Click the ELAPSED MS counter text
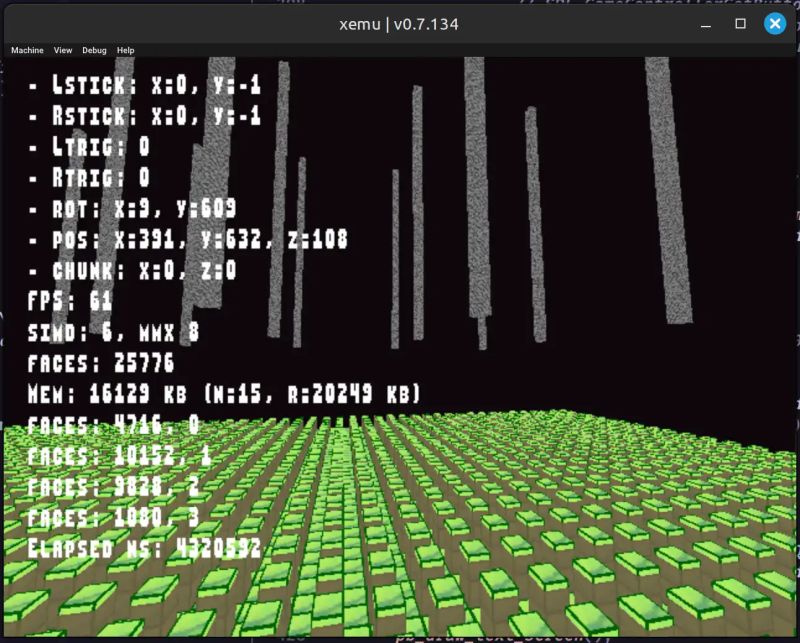The image size is (800, 643). 145,548
